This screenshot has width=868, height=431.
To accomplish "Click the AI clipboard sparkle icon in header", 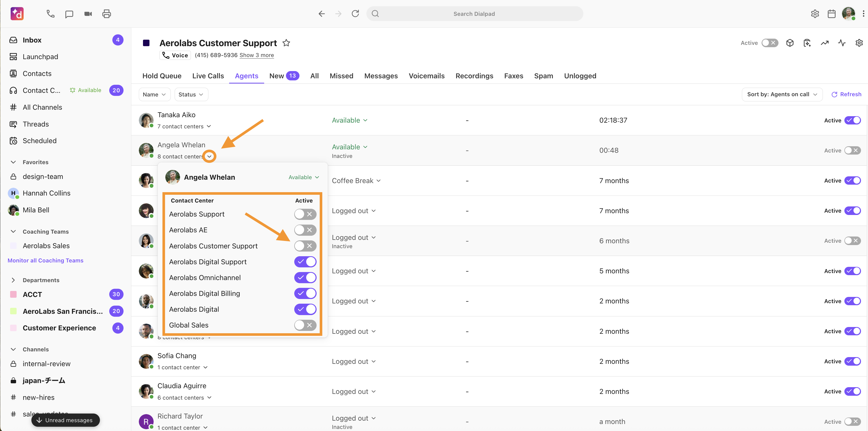I will (807, 43).
